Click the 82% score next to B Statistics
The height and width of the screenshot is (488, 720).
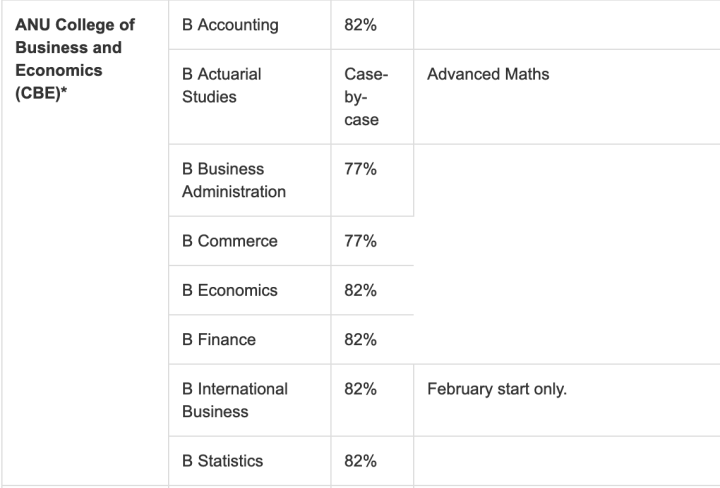tap(360, 461)
